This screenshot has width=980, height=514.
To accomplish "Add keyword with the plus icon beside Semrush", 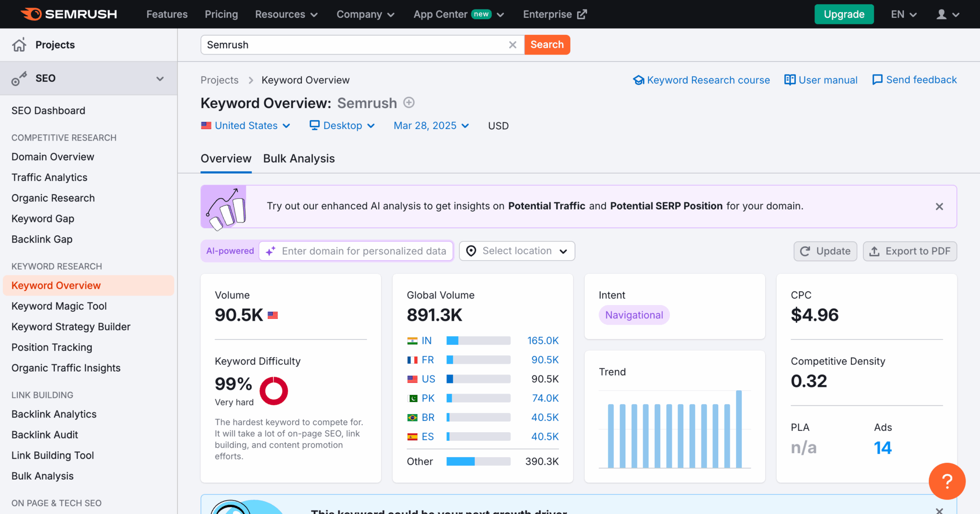I will coord(409,103).
